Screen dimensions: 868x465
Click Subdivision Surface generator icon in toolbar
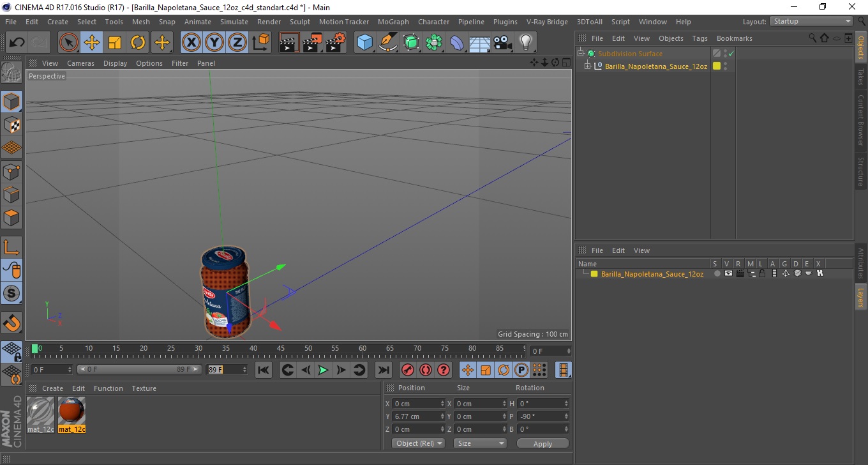tap(411, 43)
